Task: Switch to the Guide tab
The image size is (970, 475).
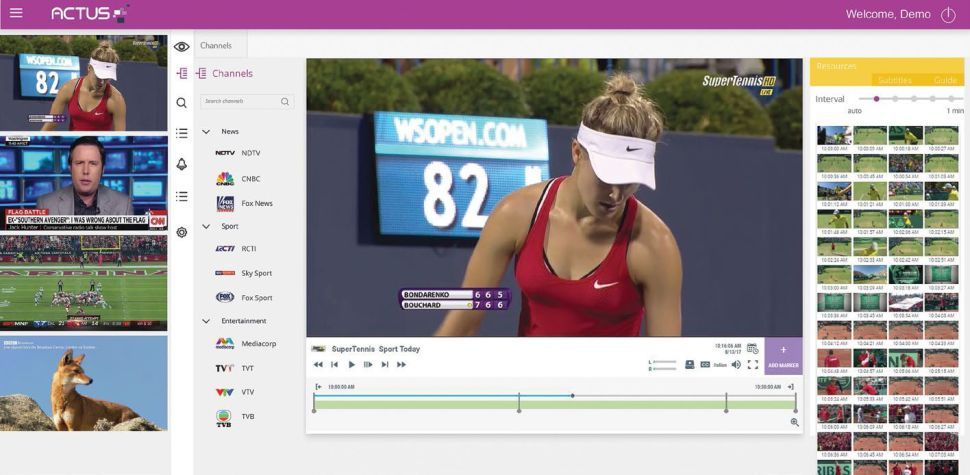Action: coord(944,80)
